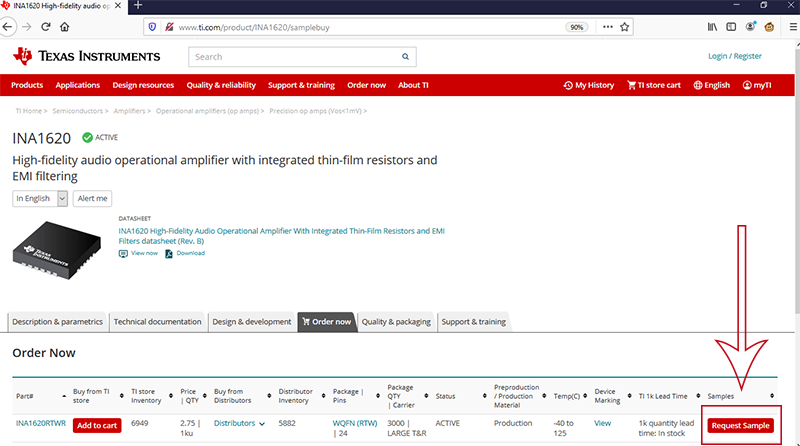Open WQFN (RTW) package link
The height and width of the screenshot is (446, 800).
tap(355, 423)
